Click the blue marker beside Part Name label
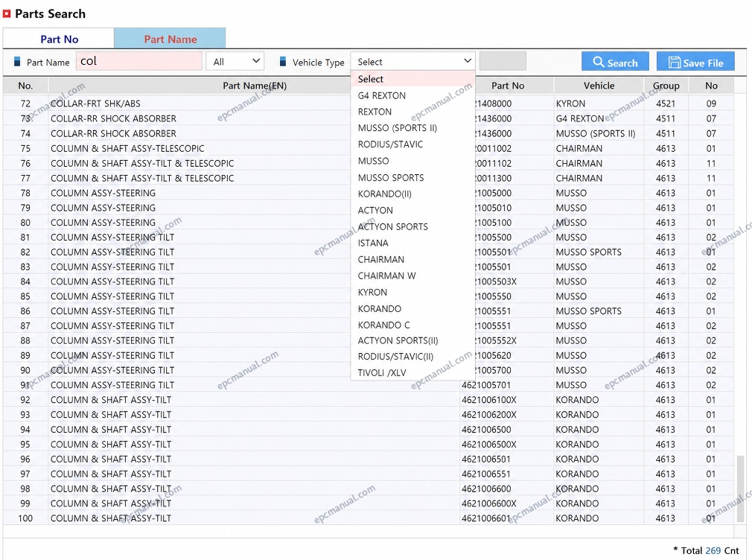Screen dimensions: 752x560 (17, 61)
